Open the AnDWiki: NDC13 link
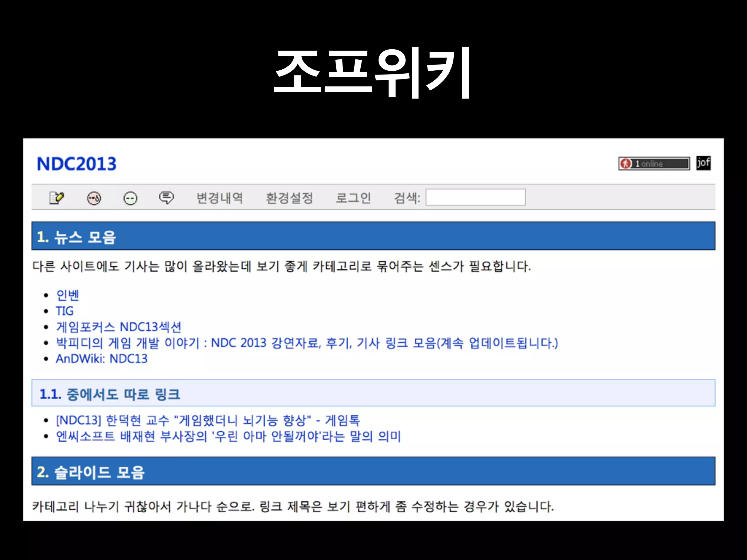 click(x=101, y=359)
